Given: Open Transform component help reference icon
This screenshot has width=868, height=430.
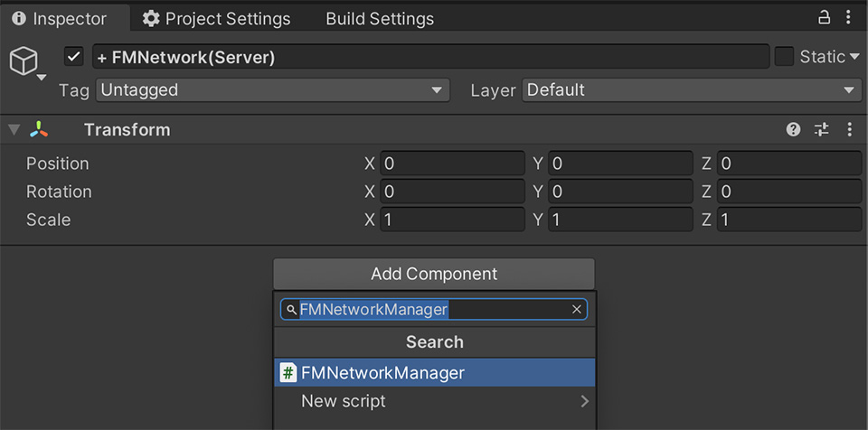Looking at the screenshot, I should coord(793,130).
